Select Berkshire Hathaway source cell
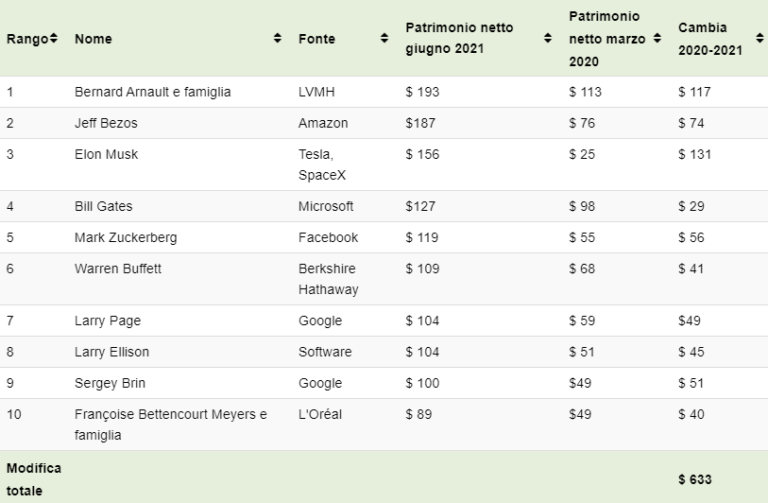Image resolution: width=768 pixels, height=503 pixels. click(328, 279)
